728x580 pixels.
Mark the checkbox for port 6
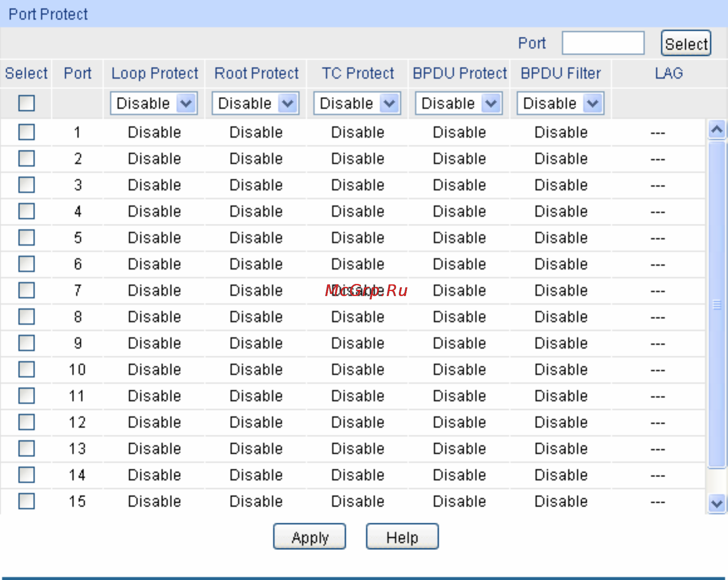26,264
